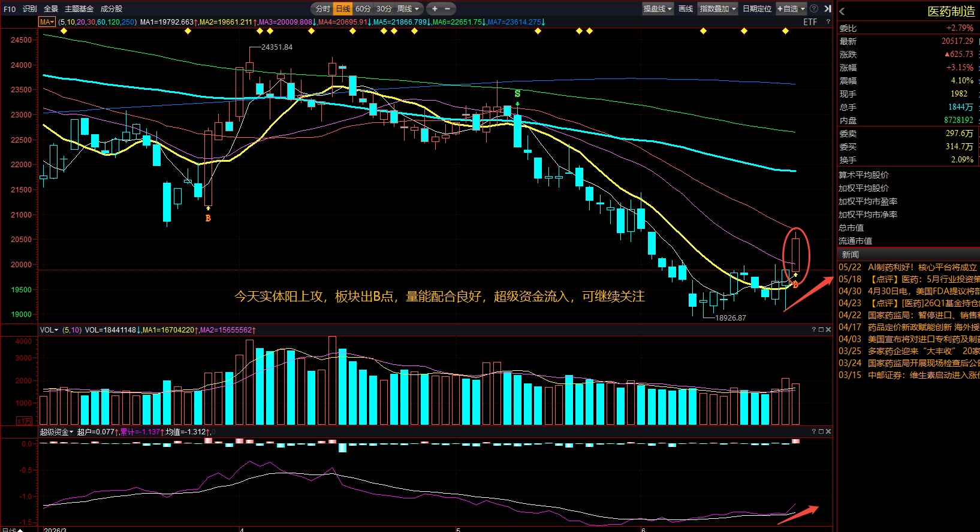The height and width of the screenshot is (532, 980).
Task: Maximize the VOL indicator panel
Action: 821,330
